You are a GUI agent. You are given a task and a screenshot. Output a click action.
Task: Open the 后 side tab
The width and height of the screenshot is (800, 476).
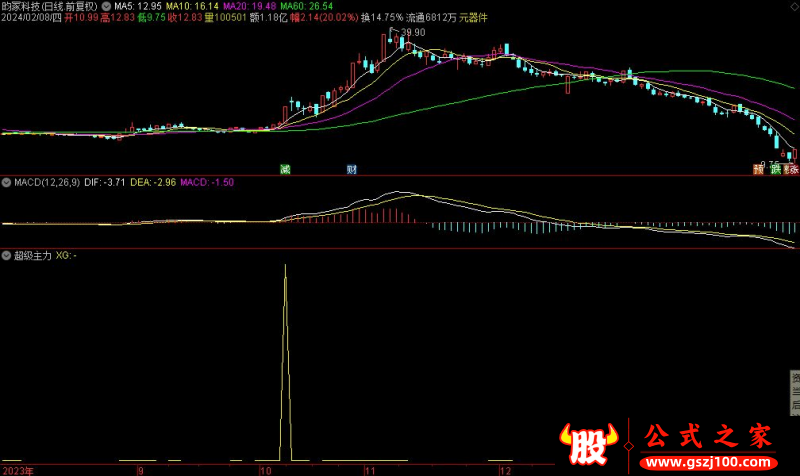(x=795, y=405)
